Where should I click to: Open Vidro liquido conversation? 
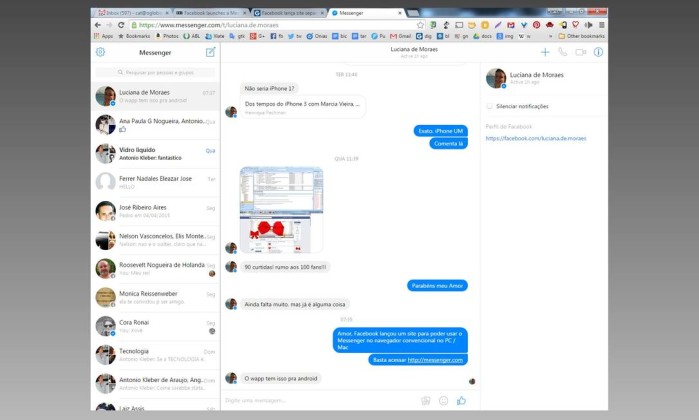155,153
